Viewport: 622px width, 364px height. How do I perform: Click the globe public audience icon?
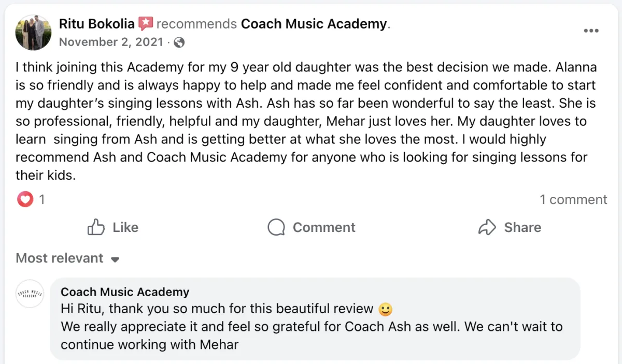(x=179, y=42)
